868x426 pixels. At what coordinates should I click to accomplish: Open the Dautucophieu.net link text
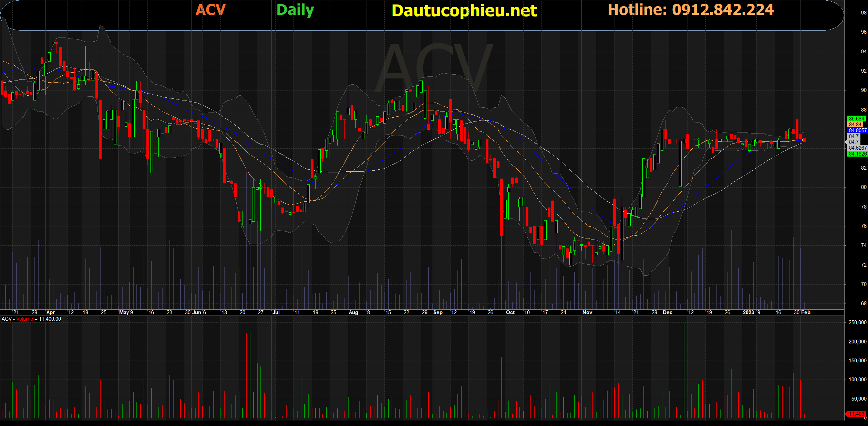click(x=464, y=11)
